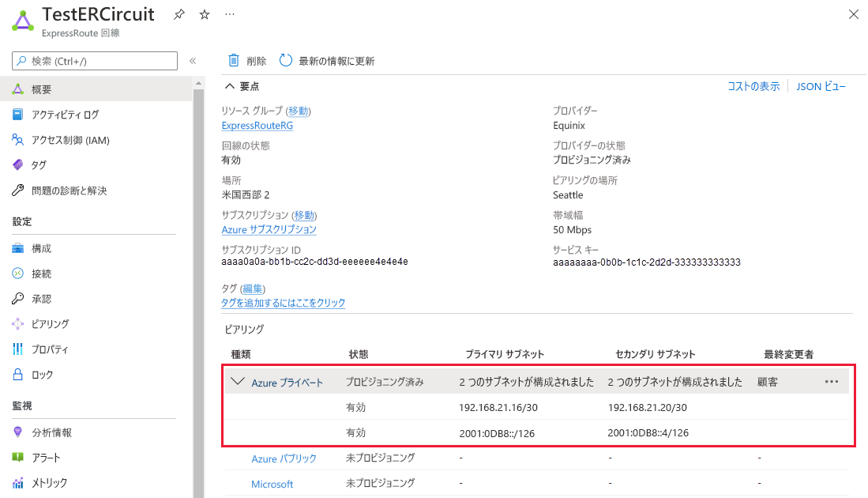Click the 構成 toolbox icon
This screenshot has width=868, height=498.
coord(17,248)
